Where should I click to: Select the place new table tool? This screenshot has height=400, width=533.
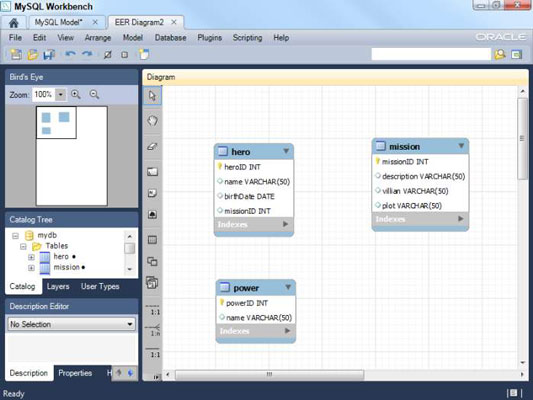click(152, 240)
